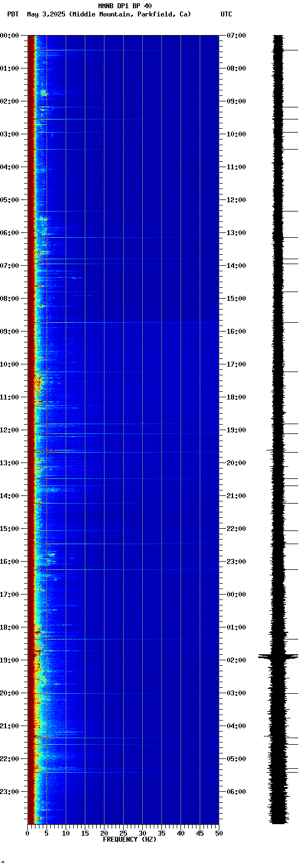Image resolution: width=302 pixels, height=868 pixels.
Task: Click the UTC axis label "10:00"
Action: point(236,134)
